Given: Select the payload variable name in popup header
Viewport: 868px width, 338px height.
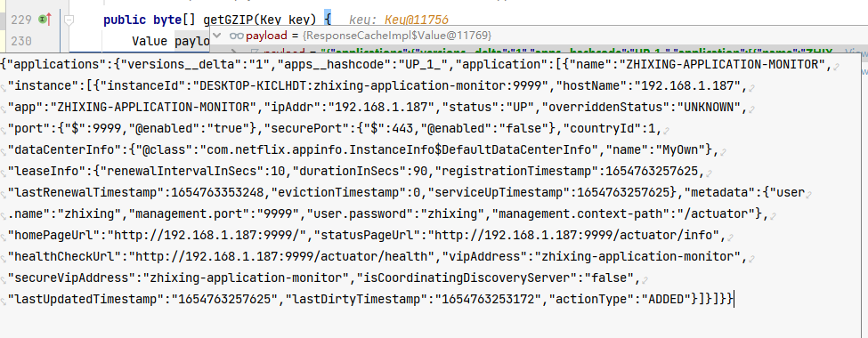Looking at the screenshot, I should pos(264,36).
